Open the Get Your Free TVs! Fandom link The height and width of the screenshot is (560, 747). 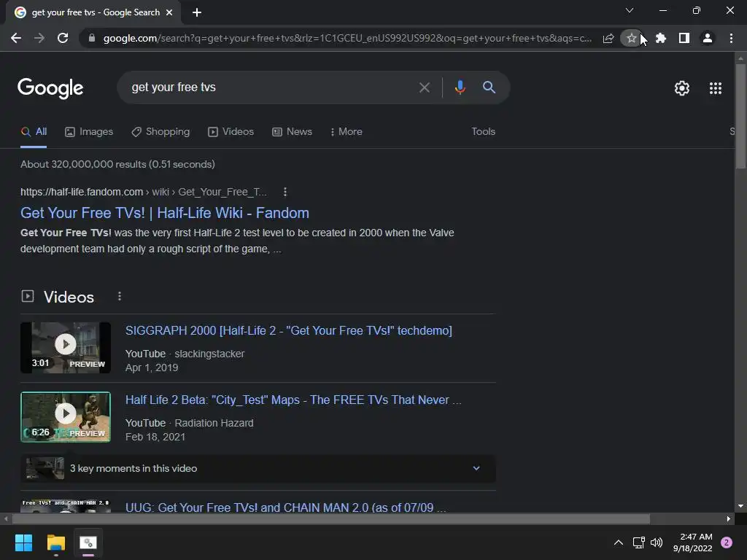165,213
